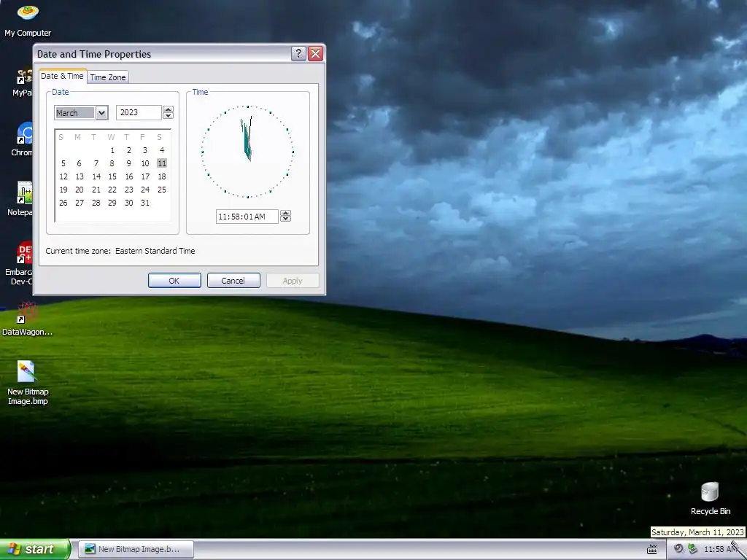747x560 pixels.
Task: Decrease the time with the down spinner
Action: pos(285,219)
